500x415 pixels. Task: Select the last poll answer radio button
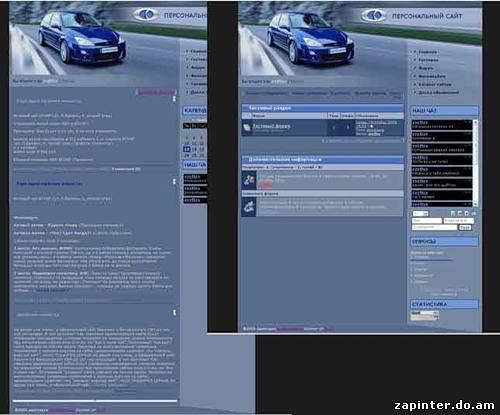coord(413,282)
